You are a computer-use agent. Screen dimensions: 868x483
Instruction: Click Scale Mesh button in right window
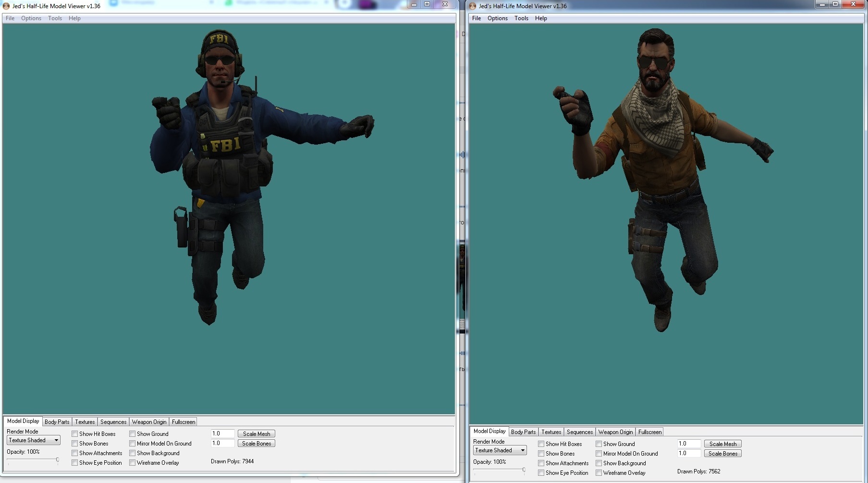pos(723,444)
